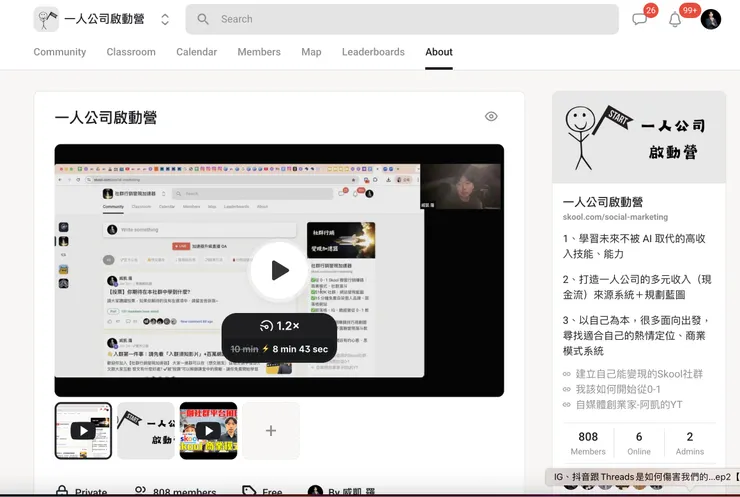740x497 pixels.
Task: Select the Leaderboards tab
Action: tap(373, 52)
